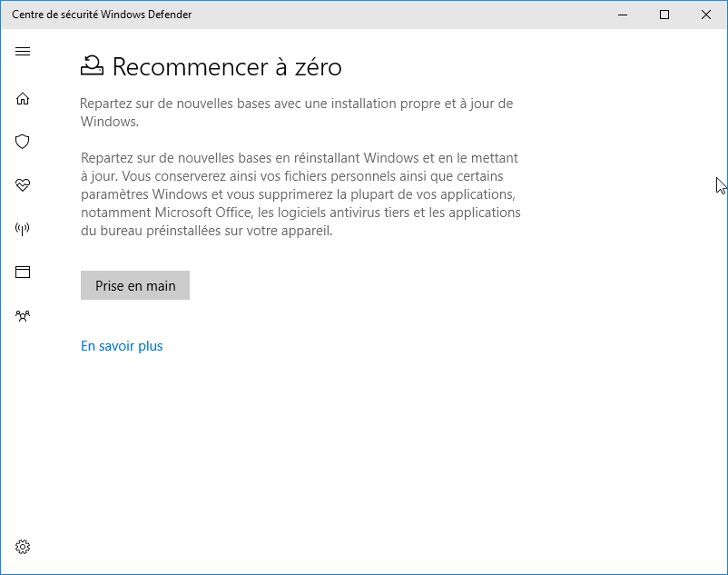This screenshot has height=575, width=728.
Task: Click the Recommencer à zéro heading text
Action: click(x=227, y=67)
